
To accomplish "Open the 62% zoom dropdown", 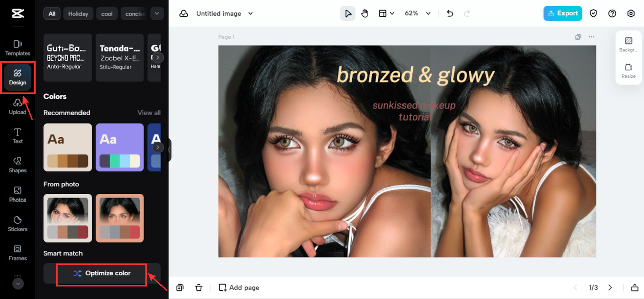I will point(418,14).
